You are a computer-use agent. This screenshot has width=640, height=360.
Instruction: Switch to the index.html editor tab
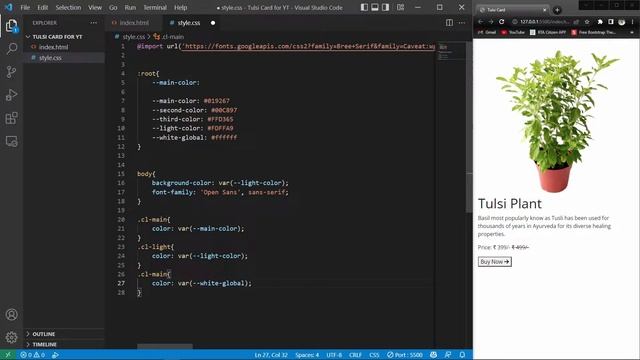(134, 23)
